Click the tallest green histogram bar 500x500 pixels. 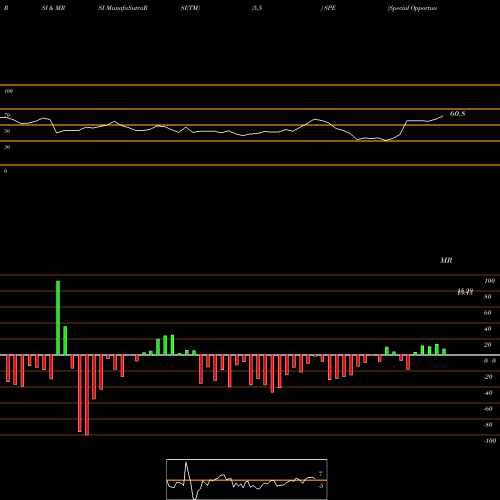[58, 318]
